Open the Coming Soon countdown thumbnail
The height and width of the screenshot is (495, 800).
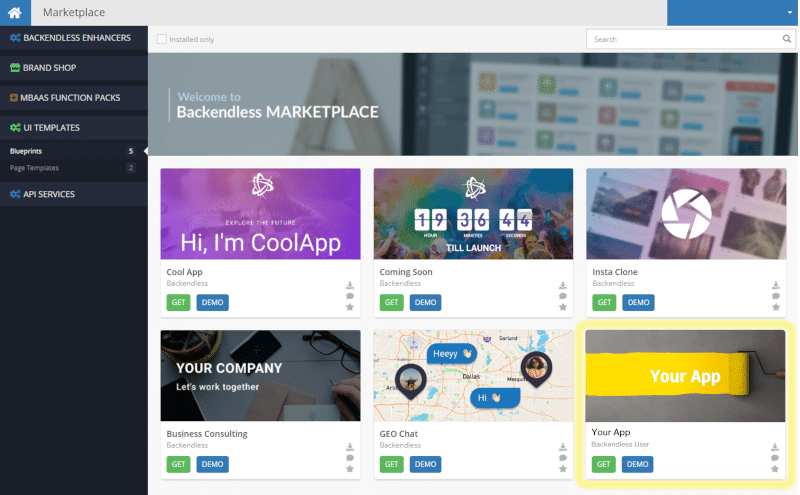[473, 214]
